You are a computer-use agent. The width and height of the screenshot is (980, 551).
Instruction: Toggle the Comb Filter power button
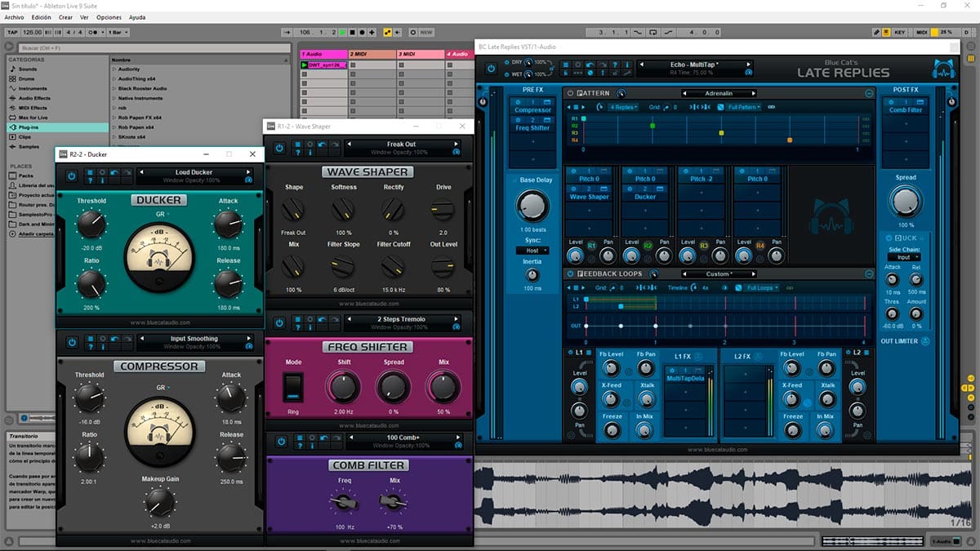tap(281, 442)
